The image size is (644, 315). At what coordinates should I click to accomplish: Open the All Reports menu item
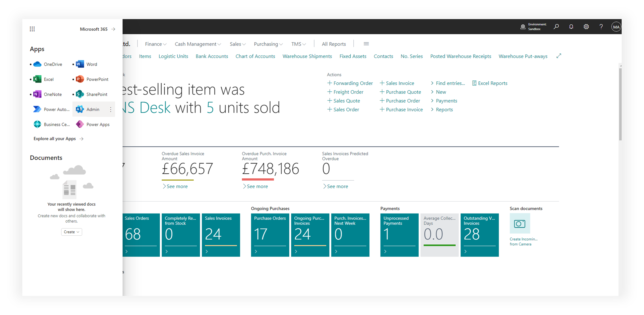click(334, 44)
